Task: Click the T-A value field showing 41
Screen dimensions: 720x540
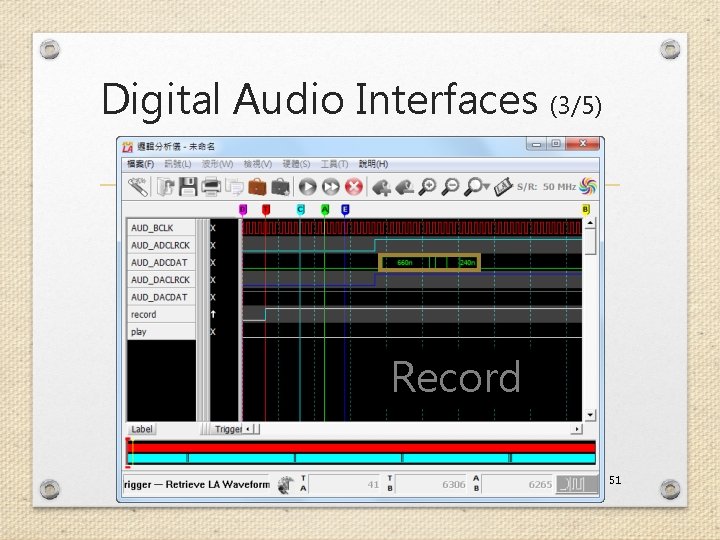Action: (345, 484)
